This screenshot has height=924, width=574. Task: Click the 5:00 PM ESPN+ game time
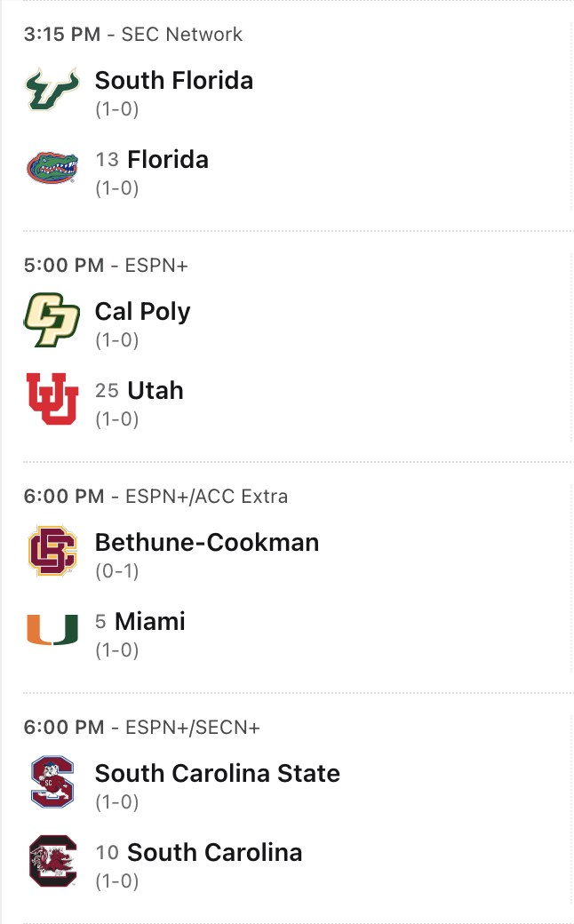[x=106, y=266]
